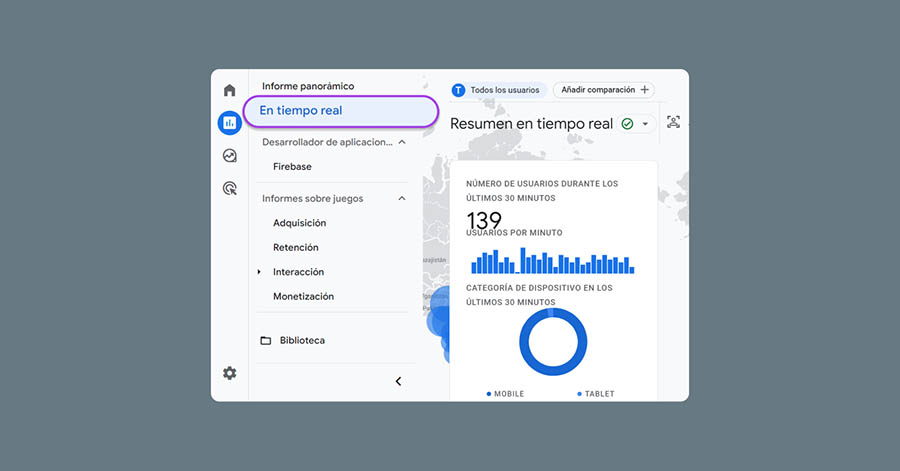
Task: Collapse the navigation panel with left chevron
Action: [x=398, y=381]
